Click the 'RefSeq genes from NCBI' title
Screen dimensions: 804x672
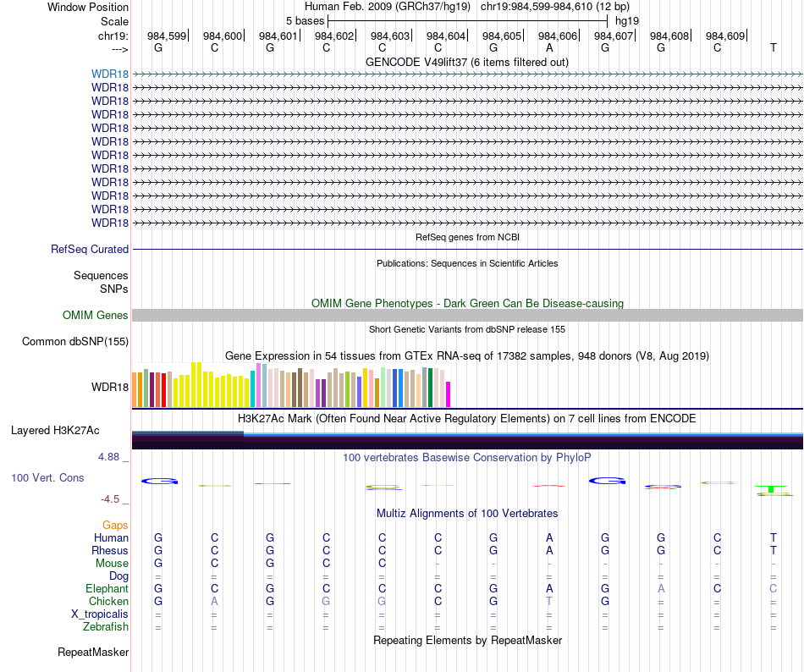(x=467, y=237)
